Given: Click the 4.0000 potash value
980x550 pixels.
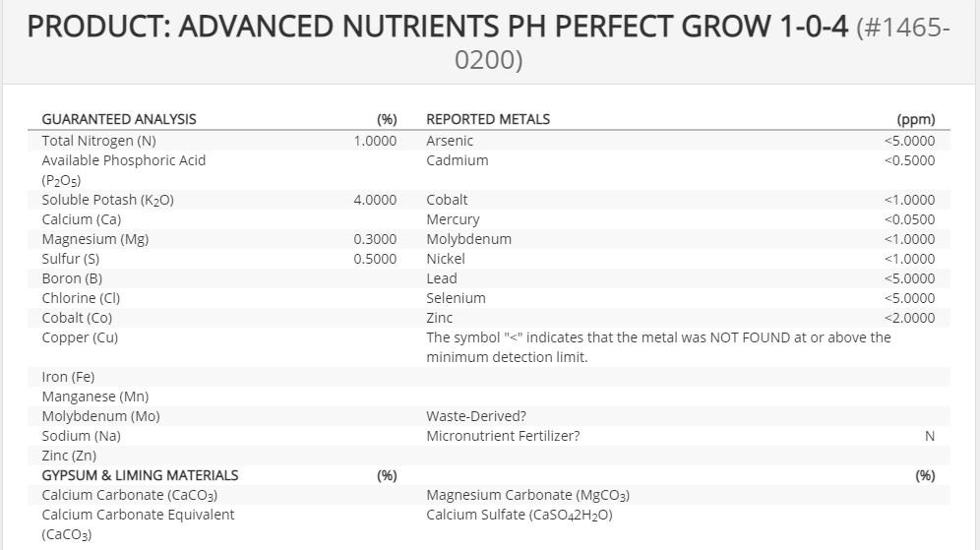Looking at the screenshot, I should point(375,200).
